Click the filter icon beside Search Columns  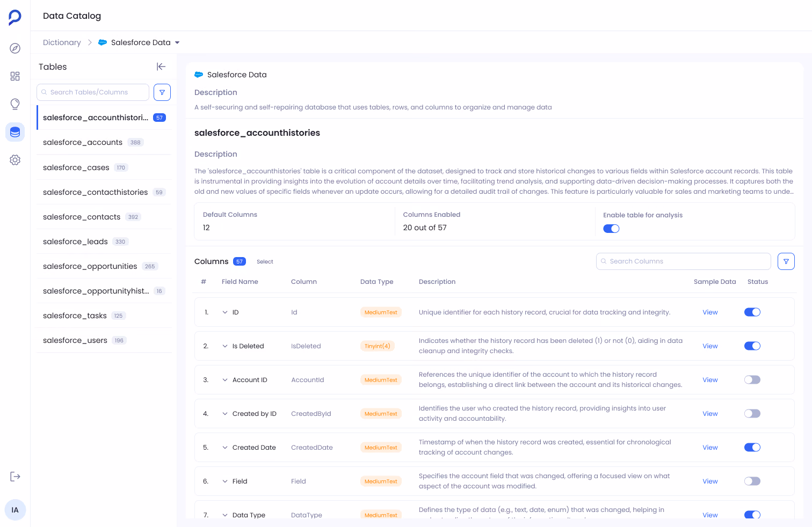tap(786, 261)
